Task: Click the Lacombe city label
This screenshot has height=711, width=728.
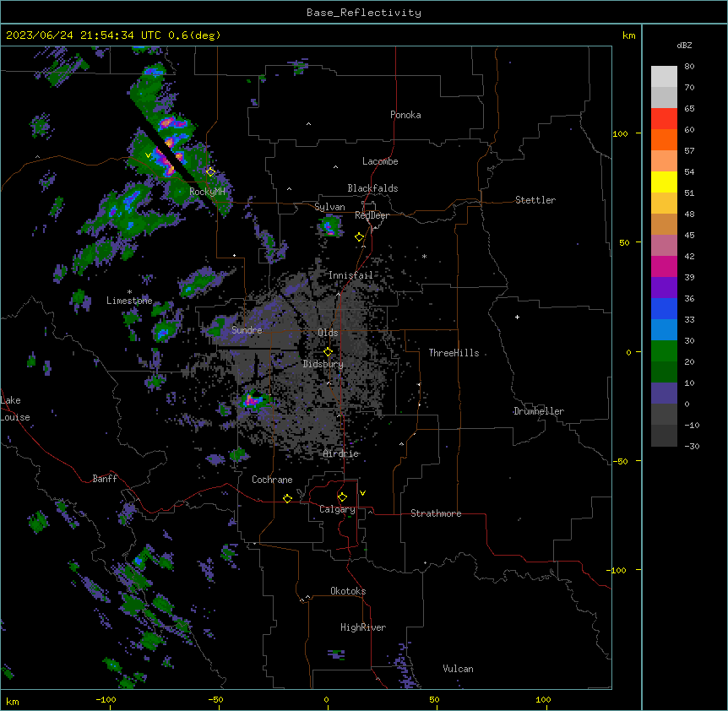Action: coord(380,161)
